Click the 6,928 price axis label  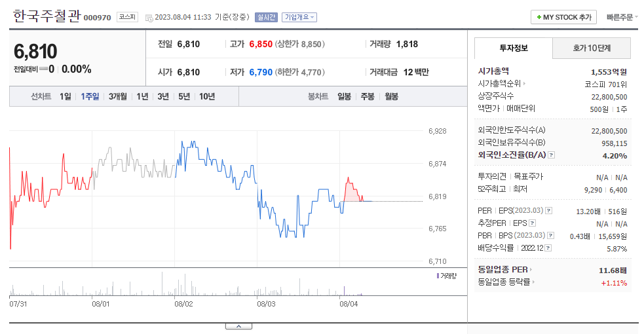coord(437,131)
